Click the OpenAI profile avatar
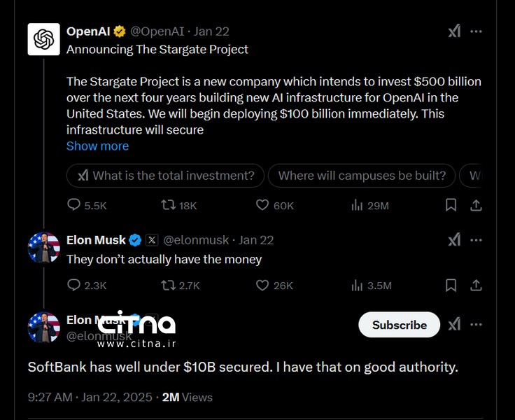Screen dimensions: 515x420 pos(43,39)
